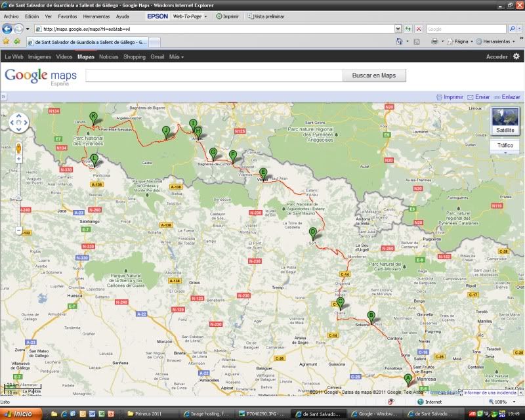Select map marker A near Manresa

pyautogui.click(x=408, y=381)
